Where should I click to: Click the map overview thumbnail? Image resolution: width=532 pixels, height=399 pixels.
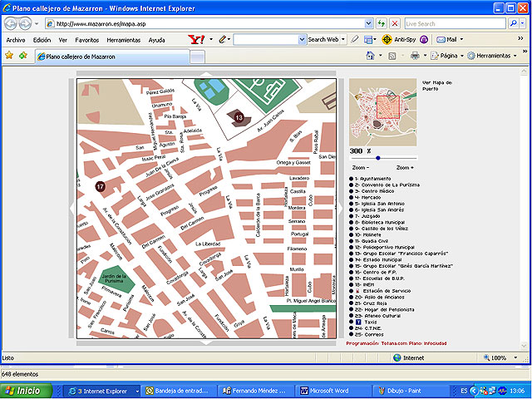pos(382,111)
